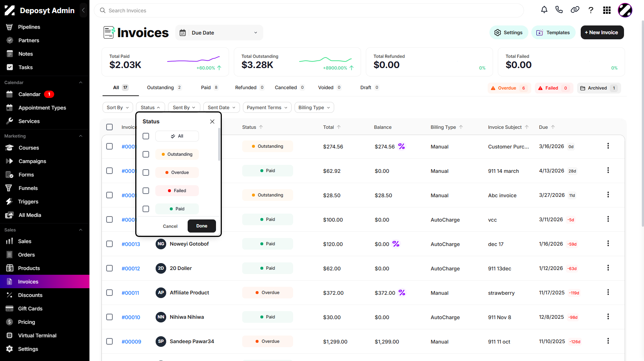Collapse the sidebar with chevron icon
This screenshot has height=361, width=644.
point(83,10)
